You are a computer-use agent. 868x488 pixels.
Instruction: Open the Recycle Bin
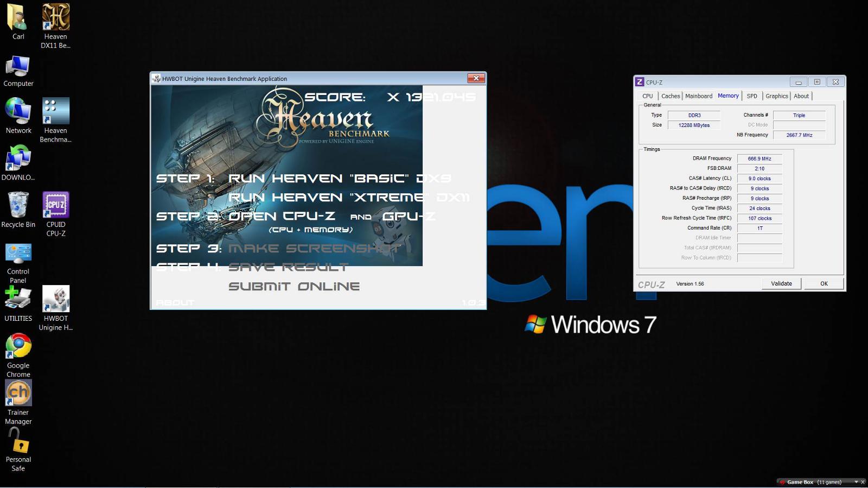tap(18, 210)
